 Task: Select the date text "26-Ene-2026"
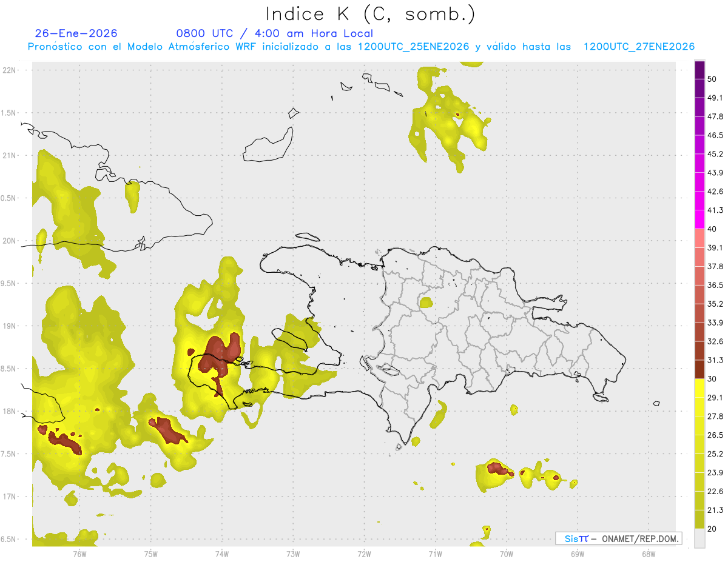coord(76,33)
